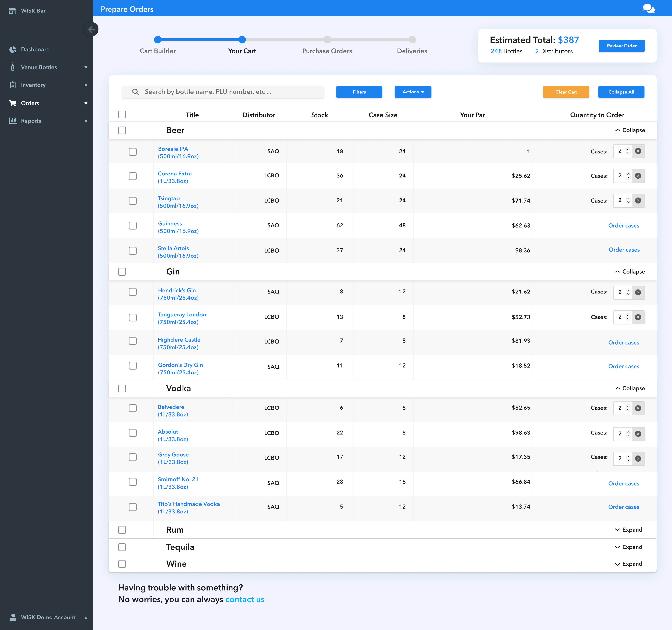Image resolution: width=672 pixels, height=630 pixels.
Task: Collapse the Vodka category
Action: click(630, 388)
